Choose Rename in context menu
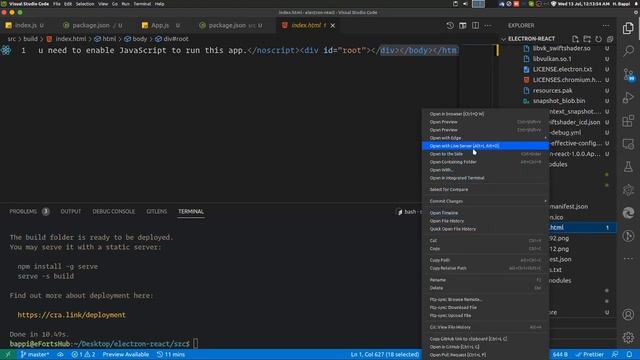 point(485,280)
